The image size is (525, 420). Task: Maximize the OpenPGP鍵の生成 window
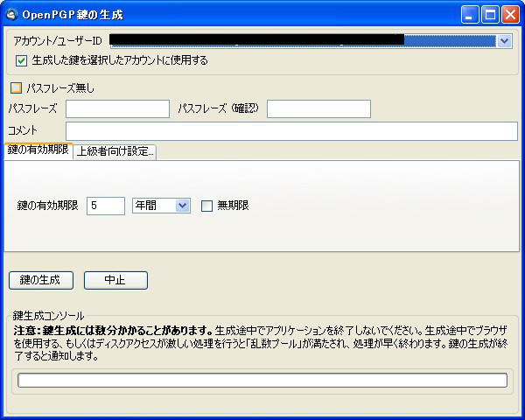tap(490, 15)
